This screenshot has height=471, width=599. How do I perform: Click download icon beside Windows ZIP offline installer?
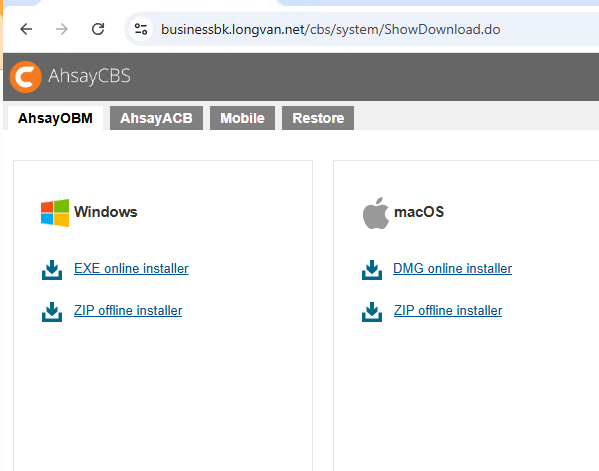pos(52,312)
